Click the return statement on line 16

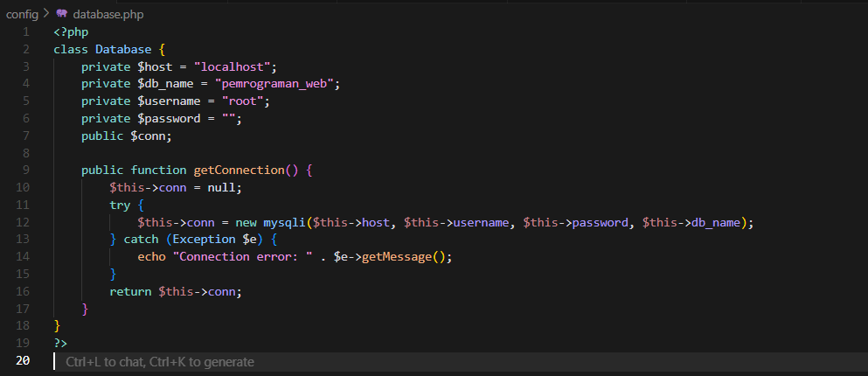[x=131, y=291]
